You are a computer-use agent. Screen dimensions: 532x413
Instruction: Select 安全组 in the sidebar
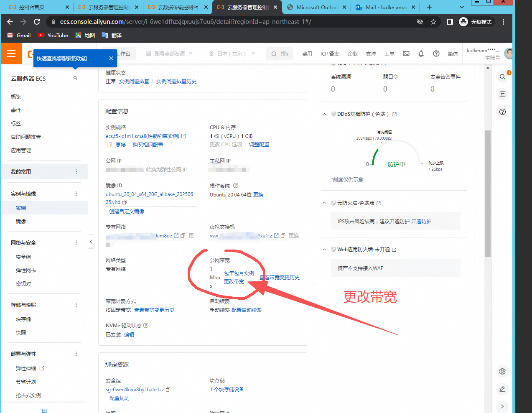click(23, 257)
